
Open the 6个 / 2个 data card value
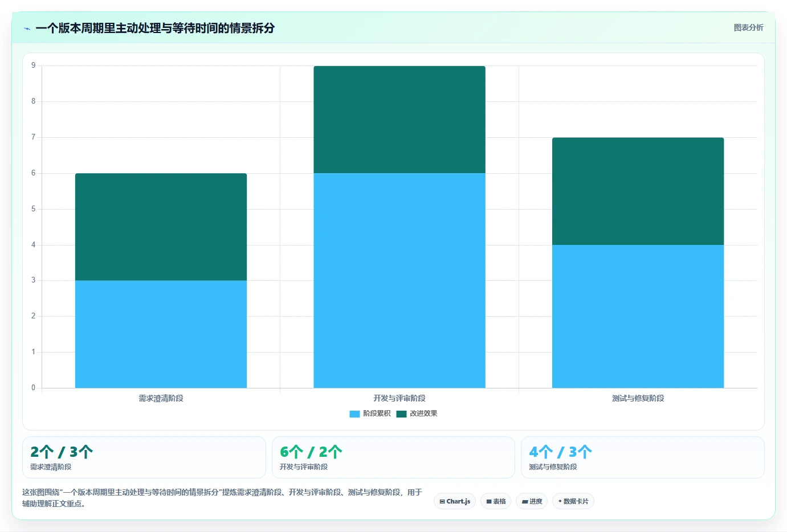click(x=311, y=452)
